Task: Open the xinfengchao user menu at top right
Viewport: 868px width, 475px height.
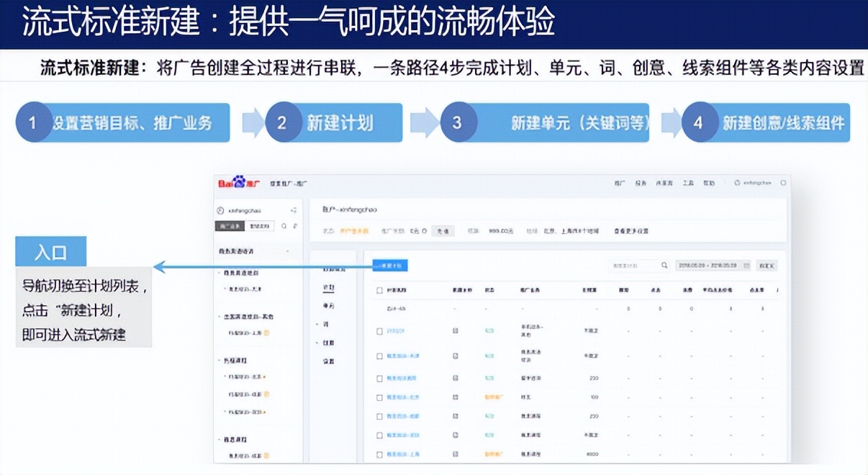Action: click(753, 184)
